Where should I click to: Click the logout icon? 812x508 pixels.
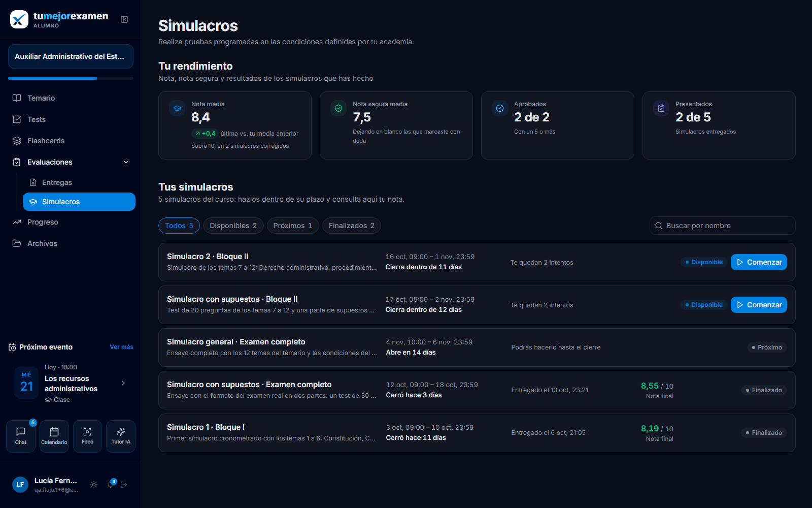124,485
